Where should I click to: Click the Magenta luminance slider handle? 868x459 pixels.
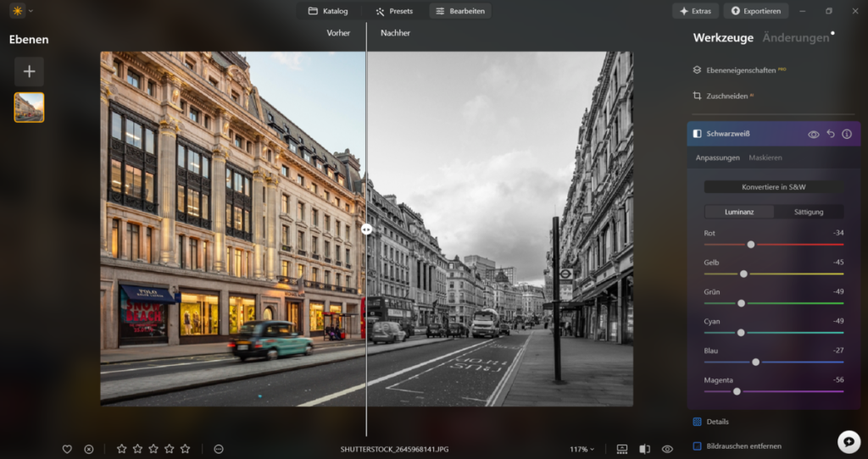[x=737, y=391]
